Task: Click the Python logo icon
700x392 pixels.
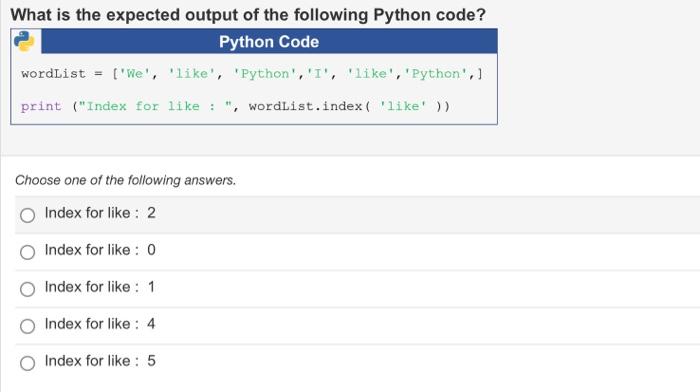Action: pos(24,41)
